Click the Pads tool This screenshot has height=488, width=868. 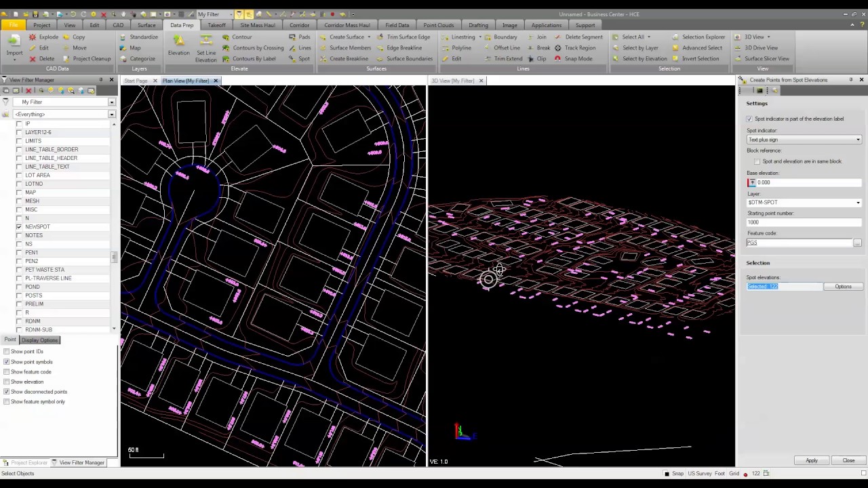pos(299,37)
